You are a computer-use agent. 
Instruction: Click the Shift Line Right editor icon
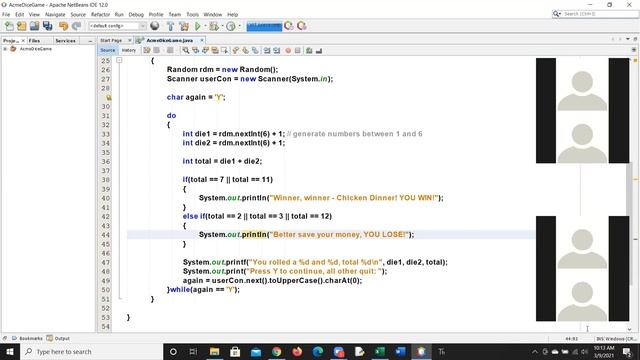click(277, 51)
